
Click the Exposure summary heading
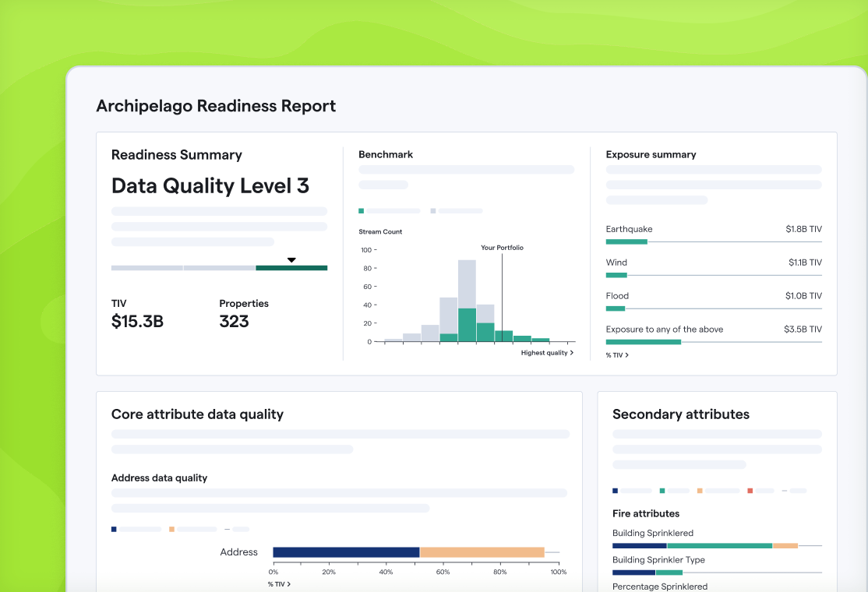tap(651, 154)
